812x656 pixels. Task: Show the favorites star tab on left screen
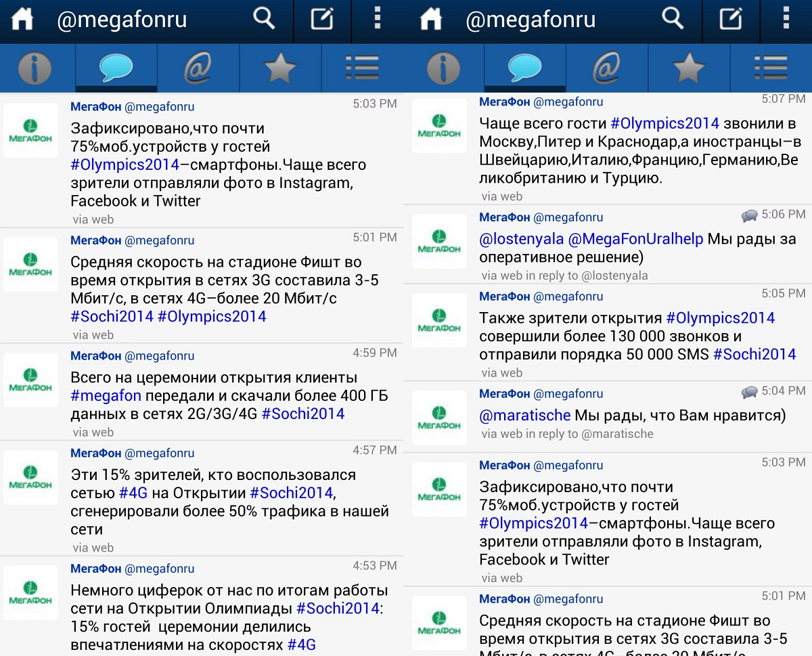280,68
